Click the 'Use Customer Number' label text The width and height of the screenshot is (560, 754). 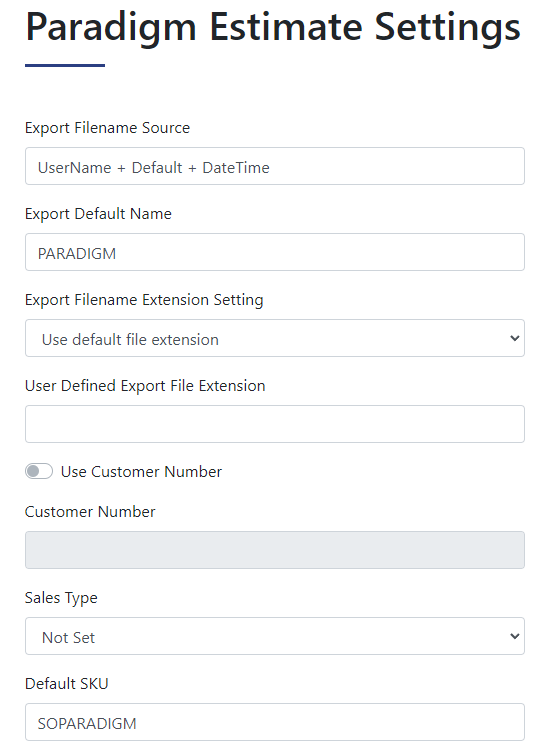pos(141,472)
